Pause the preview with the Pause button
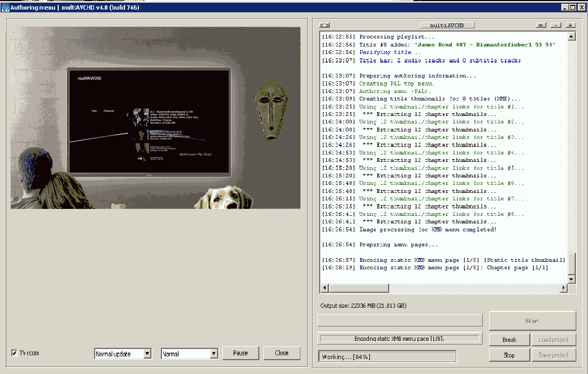 (241, 353)
